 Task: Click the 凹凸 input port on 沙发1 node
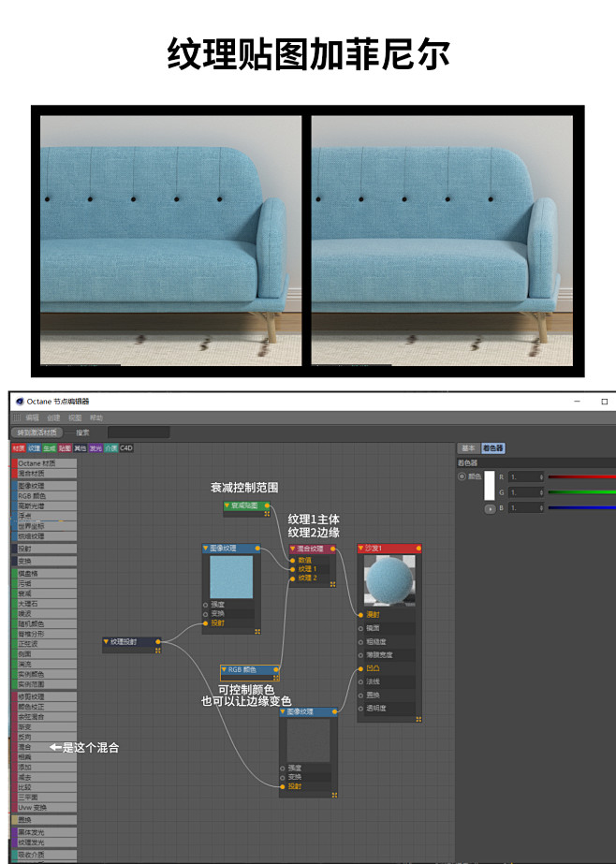(x=361, y=669)
